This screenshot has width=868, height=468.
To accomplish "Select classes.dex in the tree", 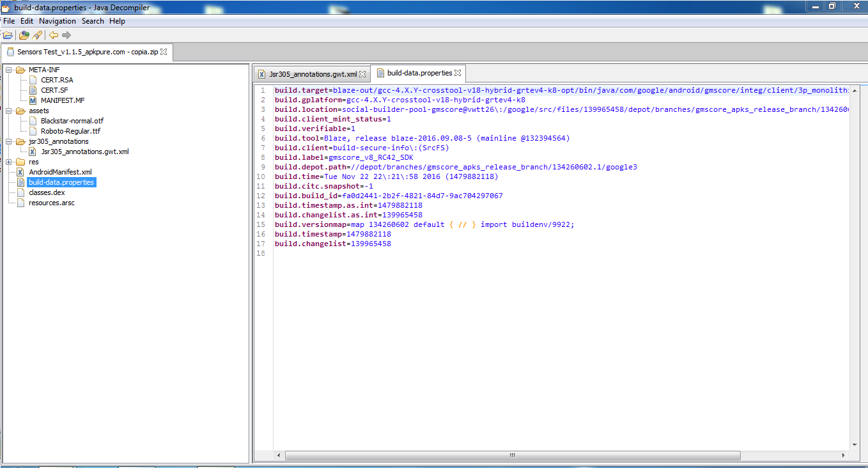I will (47, 192).
